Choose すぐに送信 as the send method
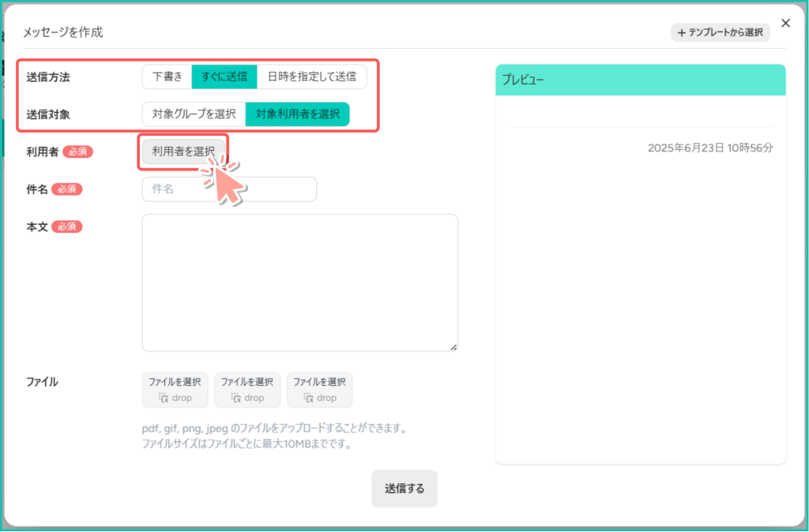The height and width of the screenshot is (532, 809). 224,77
